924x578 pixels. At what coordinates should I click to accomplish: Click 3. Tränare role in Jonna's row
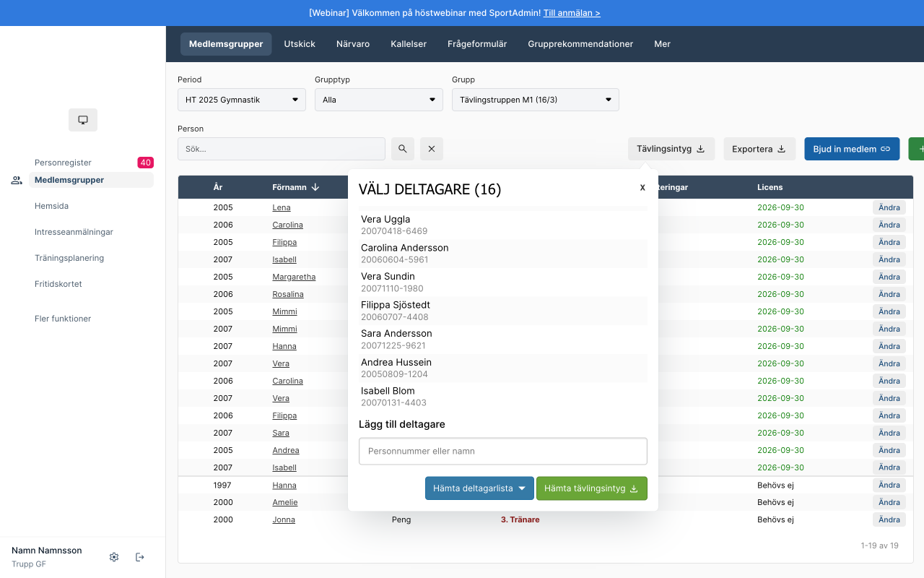(520, 519)
